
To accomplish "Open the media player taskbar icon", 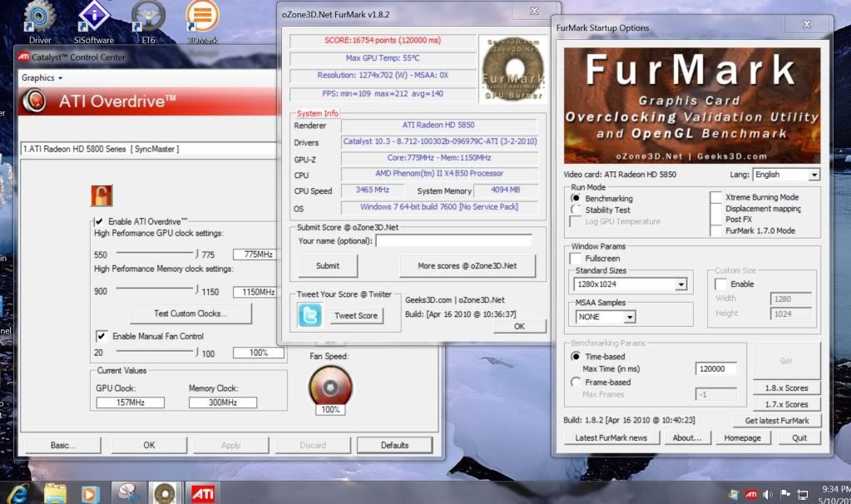I will point(90,494).
